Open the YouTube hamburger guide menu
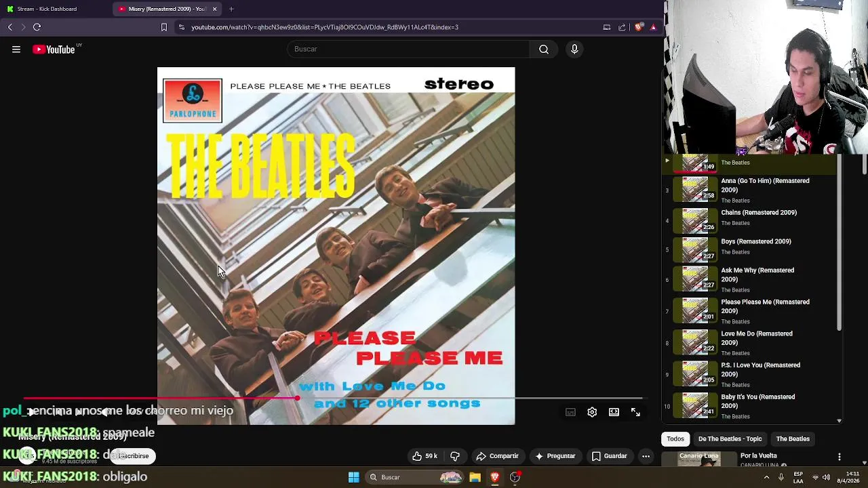The width and height of the screenshot is (868, 488). point(16,49)
